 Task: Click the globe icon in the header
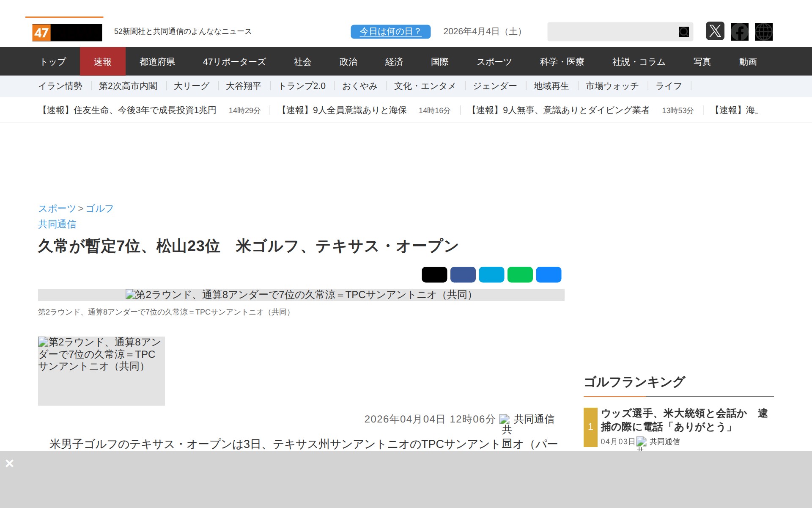(x=764, y=31)
